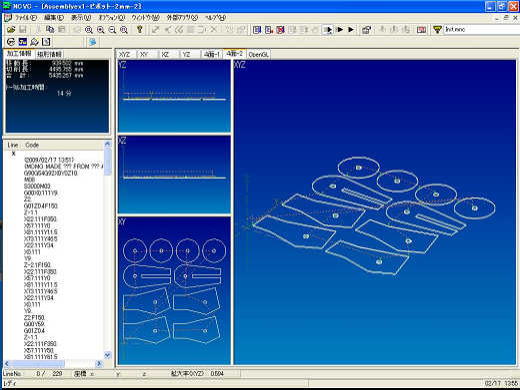Click the down arrow of the code list scrollbar

pos(107,355)
